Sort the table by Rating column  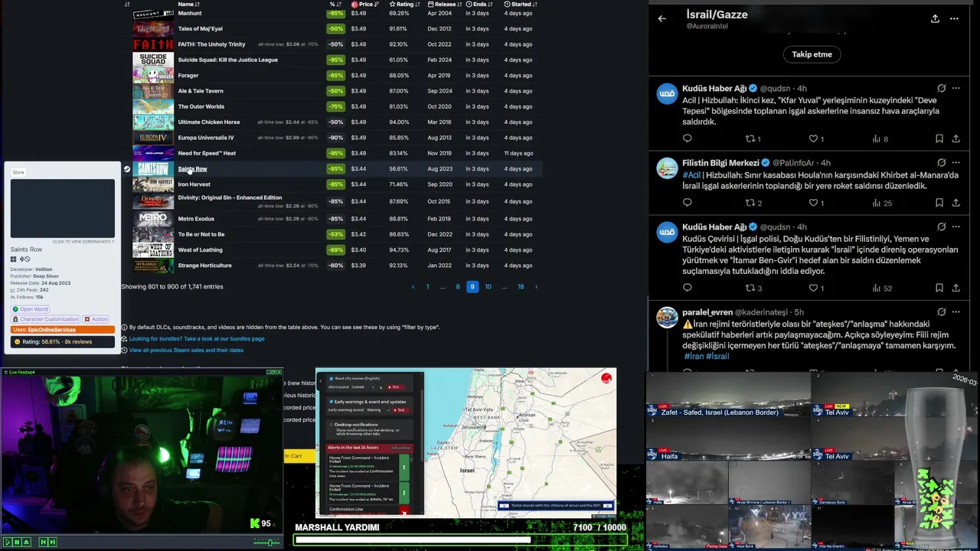(x=405, y=4)
